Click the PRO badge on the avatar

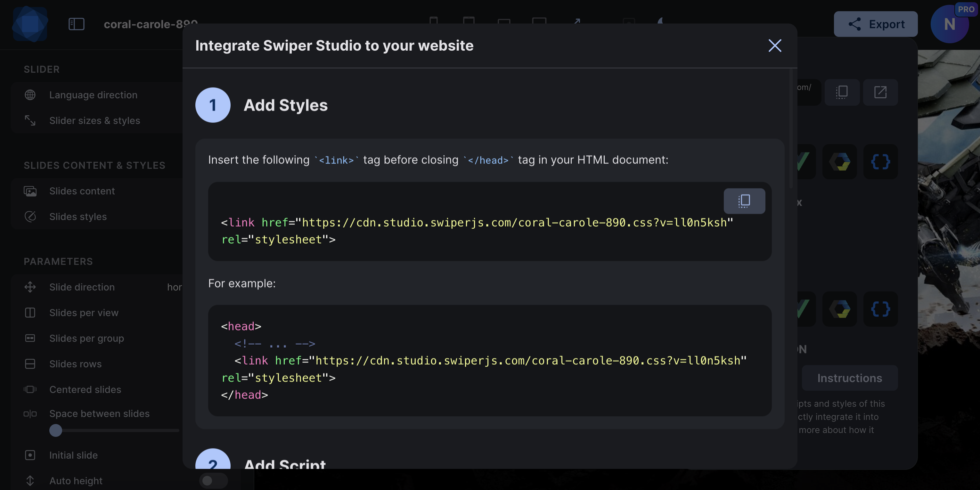(x=966, y=10)
